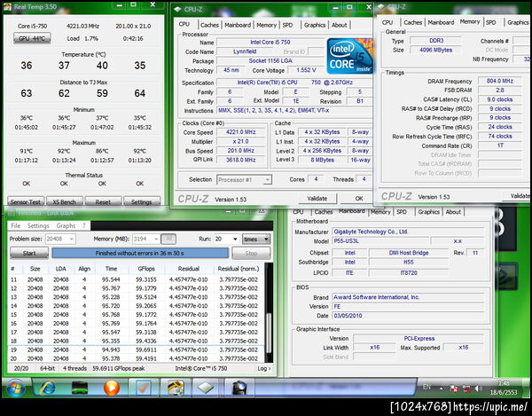Image resolution: width=532 pixels, height=416 pixels.
Task: Show hidden system tray icons
Action: (442, 389)
